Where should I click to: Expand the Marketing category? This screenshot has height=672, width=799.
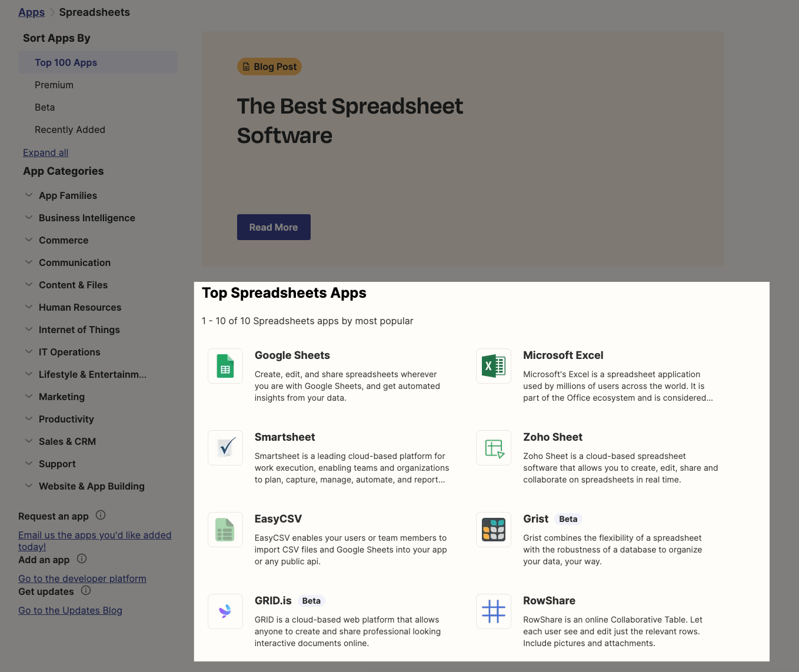[x=29, y=396]
